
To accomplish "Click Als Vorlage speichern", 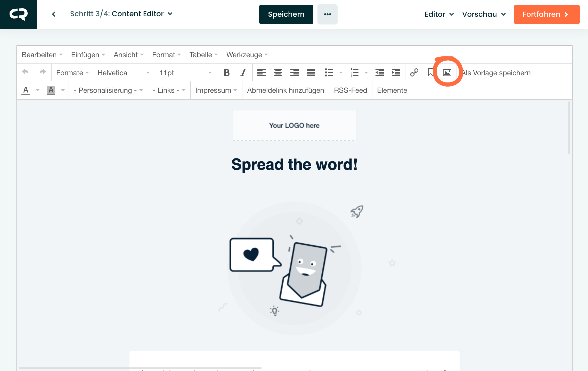I will point(496,73).
